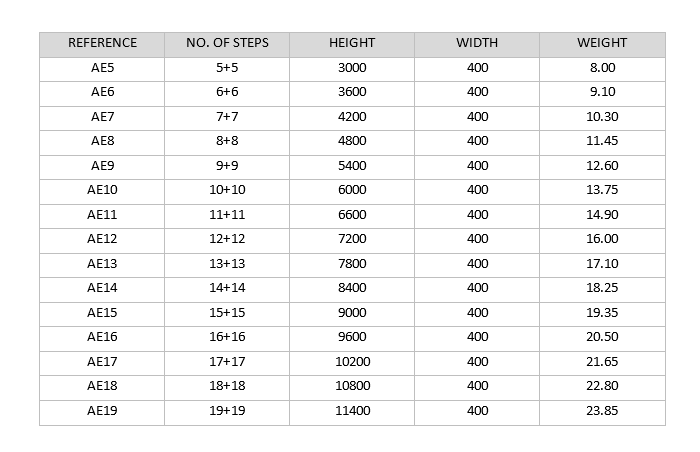Select the AE9 reference cell
Image resolution: width=700 pixels, height=452 pixels.
(102, 166)
